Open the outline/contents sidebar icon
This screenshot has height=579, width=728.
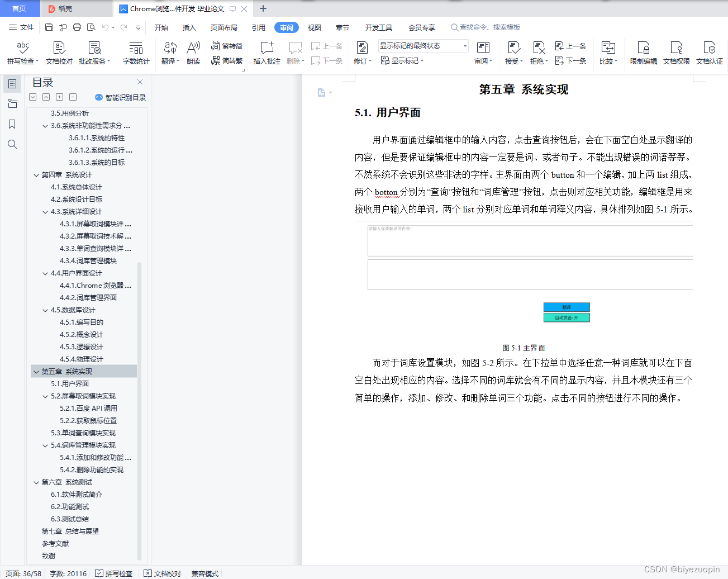click(12, 84)
